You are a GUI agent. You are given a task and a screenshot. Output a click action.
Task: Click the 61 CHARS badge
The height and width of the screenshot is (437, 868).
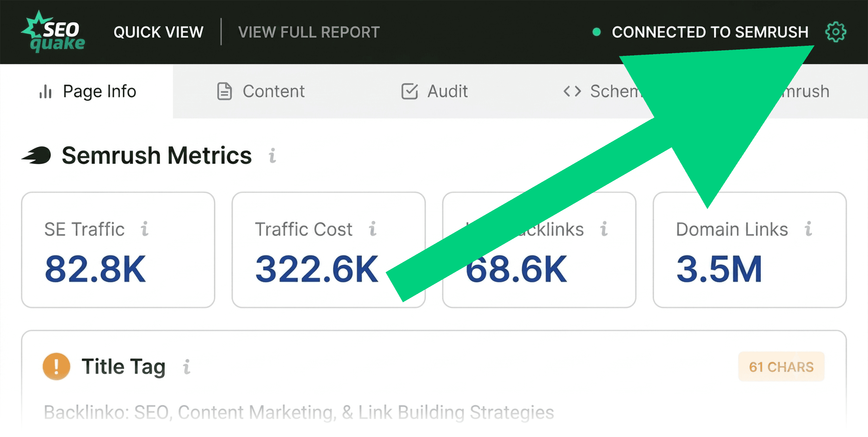781,367
